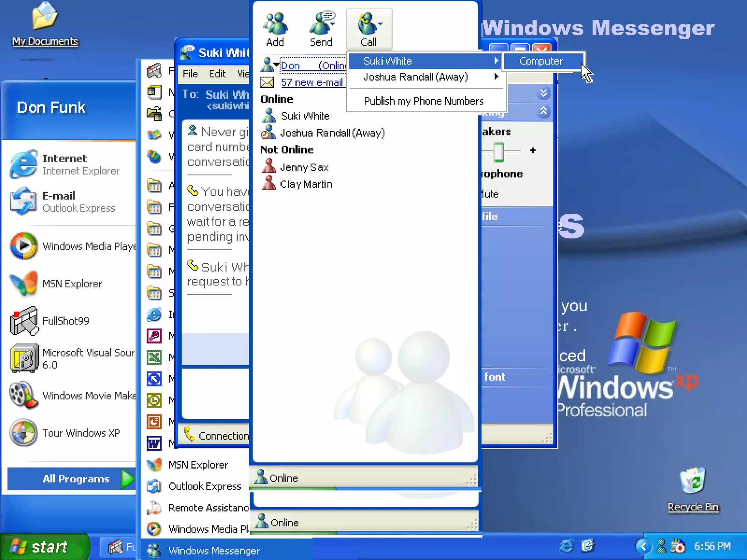
Task: Open the Call dropdown button
Action: click(x=369, y=29)
